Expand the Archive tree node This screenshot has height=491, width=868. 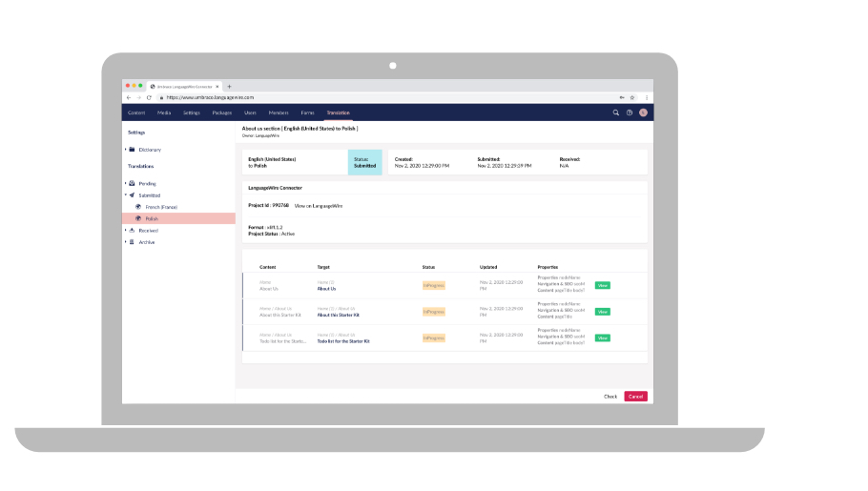click(x=125, y=242)
